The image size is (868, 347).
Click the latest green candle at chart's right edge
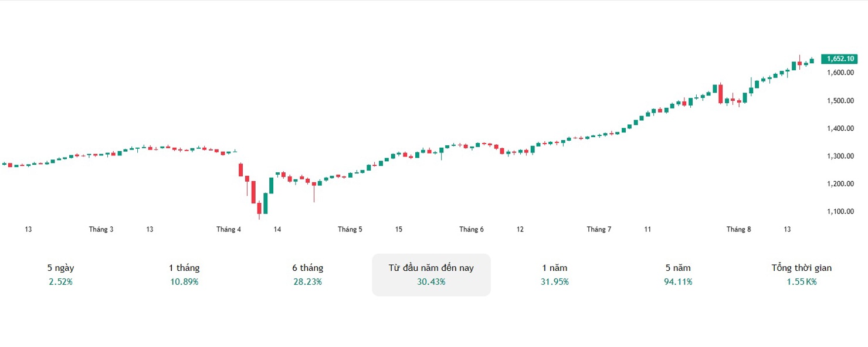[x=812, y=60]
